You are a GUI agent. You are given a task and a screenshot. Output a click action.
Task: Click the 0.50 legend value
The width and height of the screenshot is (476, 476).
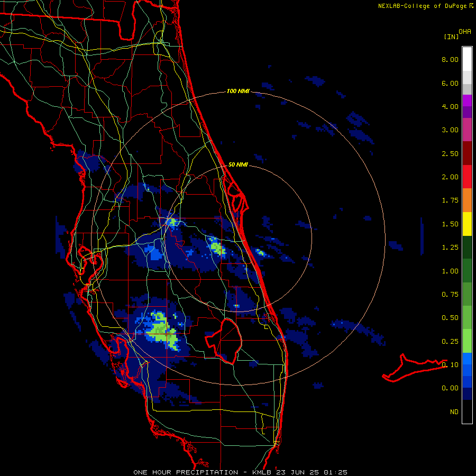tap(450, 318)
